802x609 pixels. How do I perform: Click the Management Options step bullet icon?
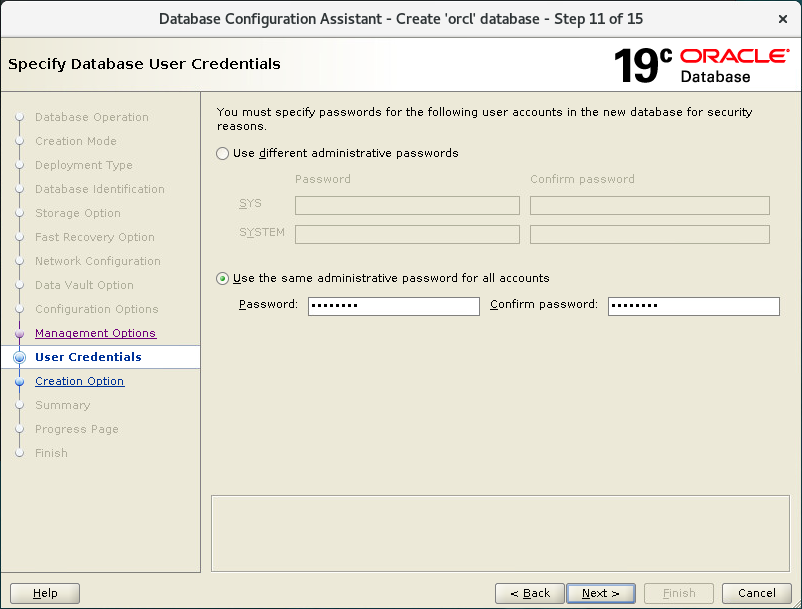pos(19,333)
